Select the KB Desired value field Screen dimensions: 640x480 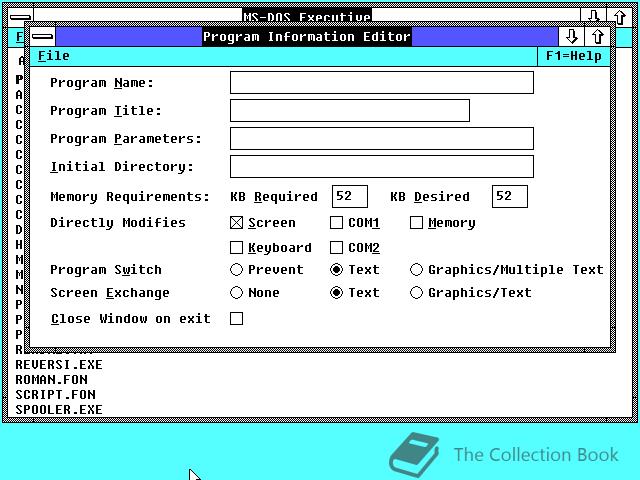(x=510, y=196)
